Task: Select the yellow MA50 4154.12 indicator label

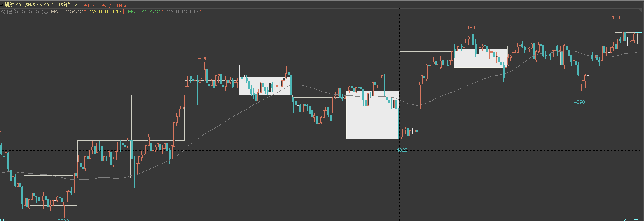Action: click(106, 12)
